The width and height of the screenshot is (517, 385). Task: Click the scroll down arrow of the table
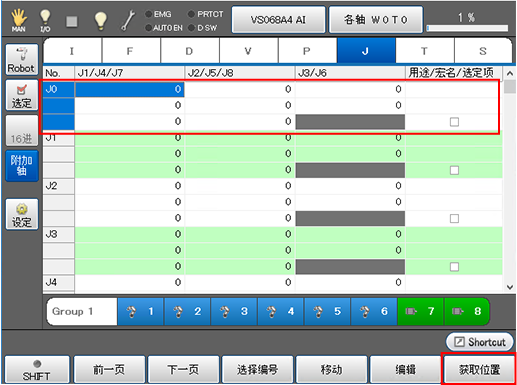click(510, 287)
